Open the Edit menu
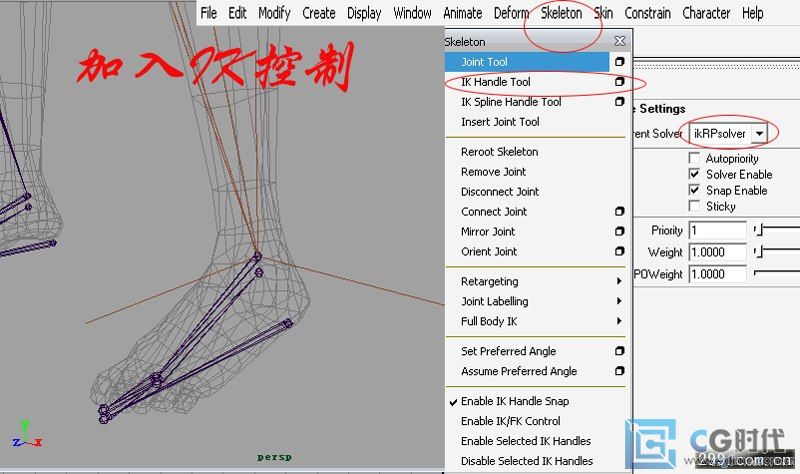This screenshot has height=474, width=800. coord(237,13)
